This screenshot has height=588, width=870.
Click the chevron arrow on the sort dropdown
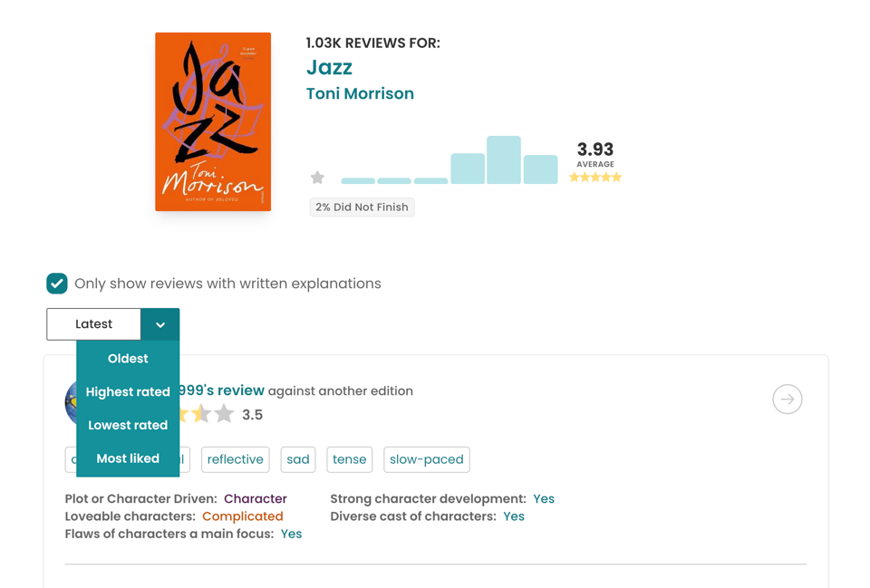160,323
